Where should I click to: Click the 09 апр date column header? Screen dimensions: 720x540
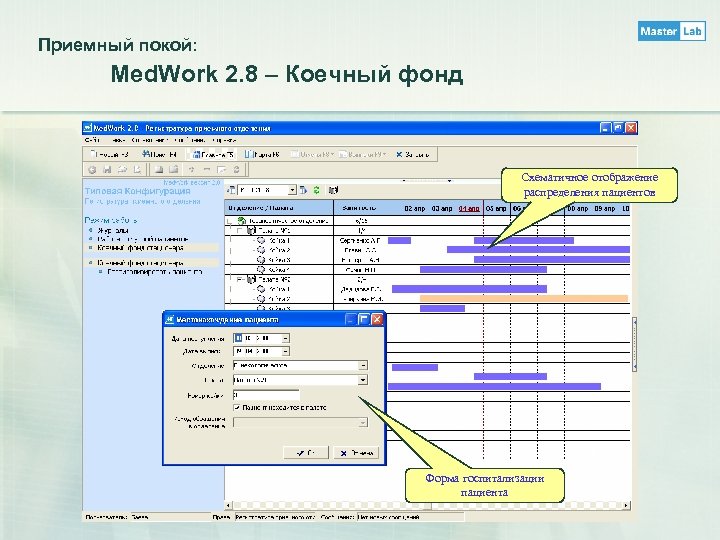[x=605, y=208]
